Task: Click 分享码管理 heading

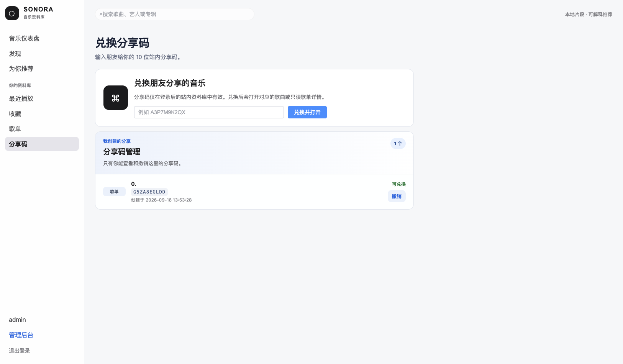Action: pos(122,152)
